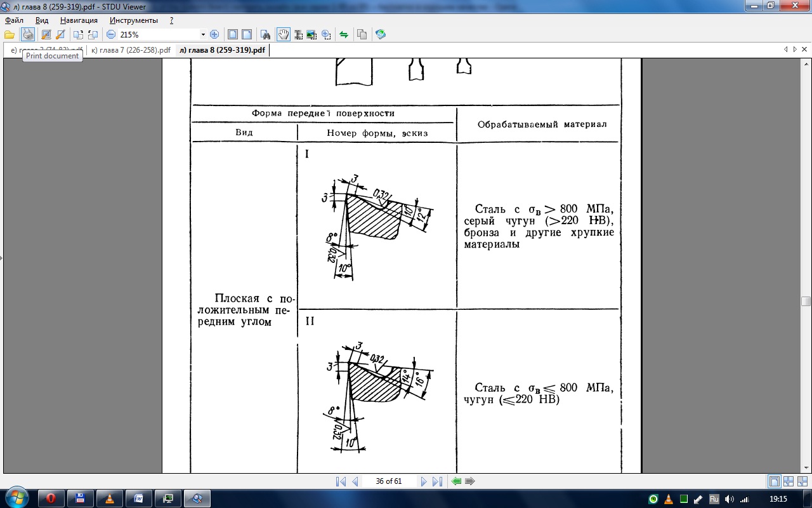Expand the left side panel handle
This screenshot has height=508, width=812.
1,258
